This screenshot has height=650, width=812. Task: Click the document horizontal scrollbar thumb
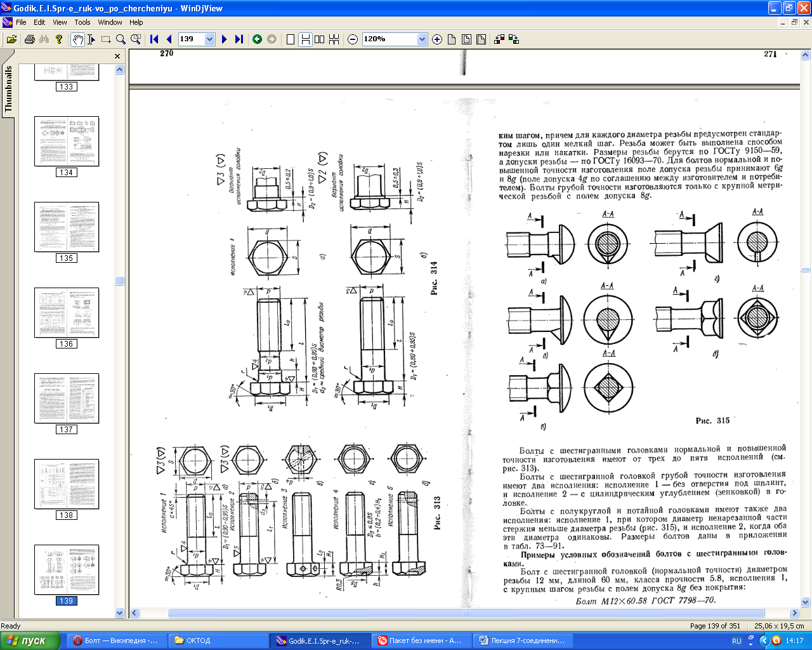click(466, 613)
